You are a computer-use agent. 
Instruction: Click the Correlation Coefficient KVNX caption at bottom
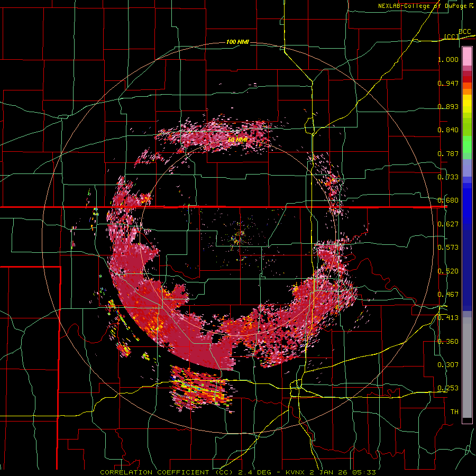237,472
